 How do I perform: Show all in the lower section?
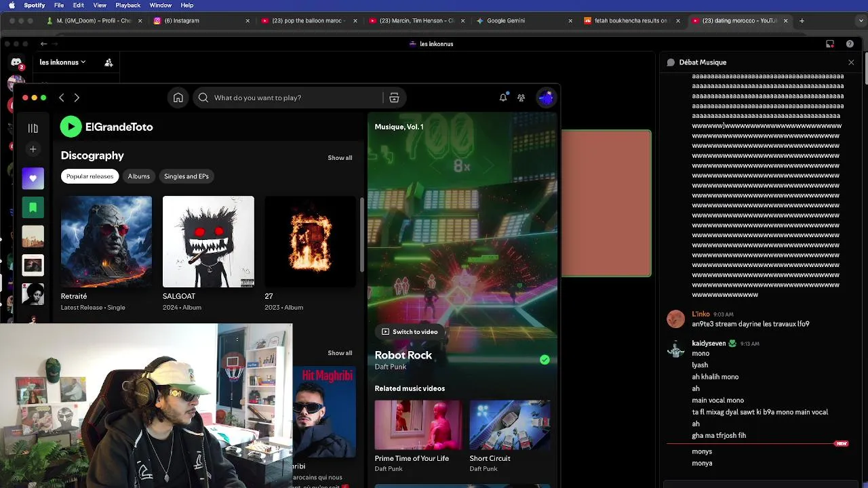coord(340,353)
